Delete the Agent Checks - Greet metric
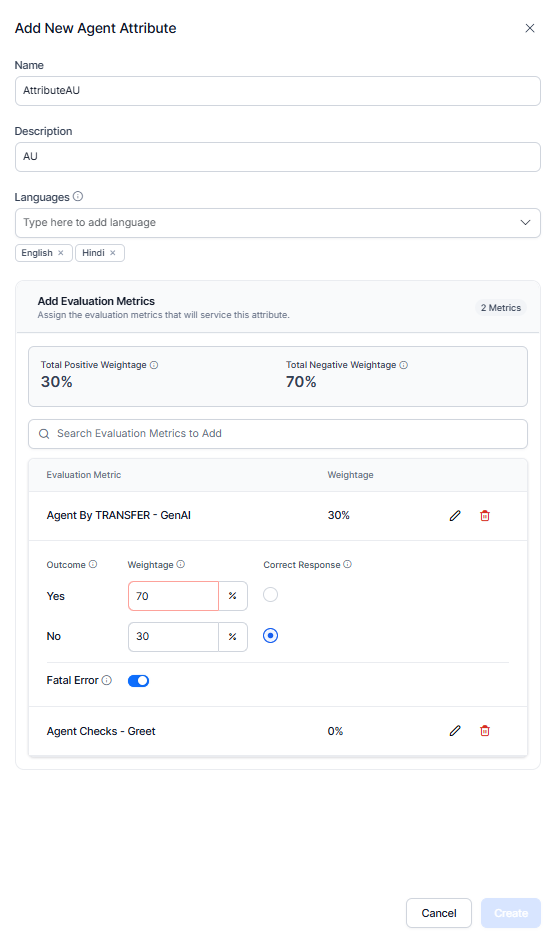The height and width of the screenshot is (936, 552). pos(485,731)
